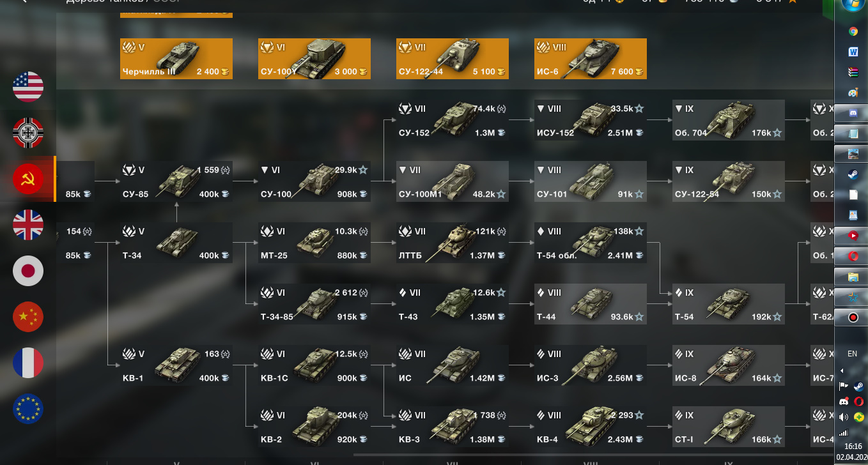Image resolution: width=868 pixels, height=465 pixels.
Task: Select the T-54 medium tank node
Action: (x=729, y=304)
